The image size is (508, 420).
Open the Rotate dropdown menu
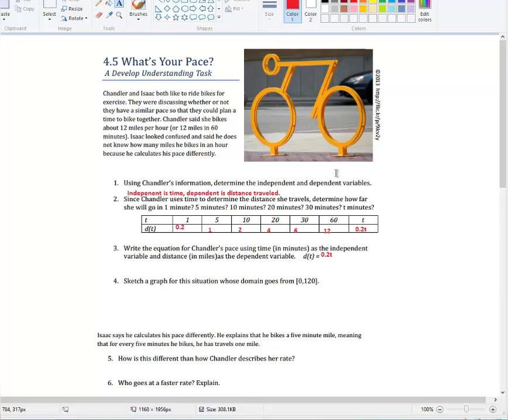(74, 18)
